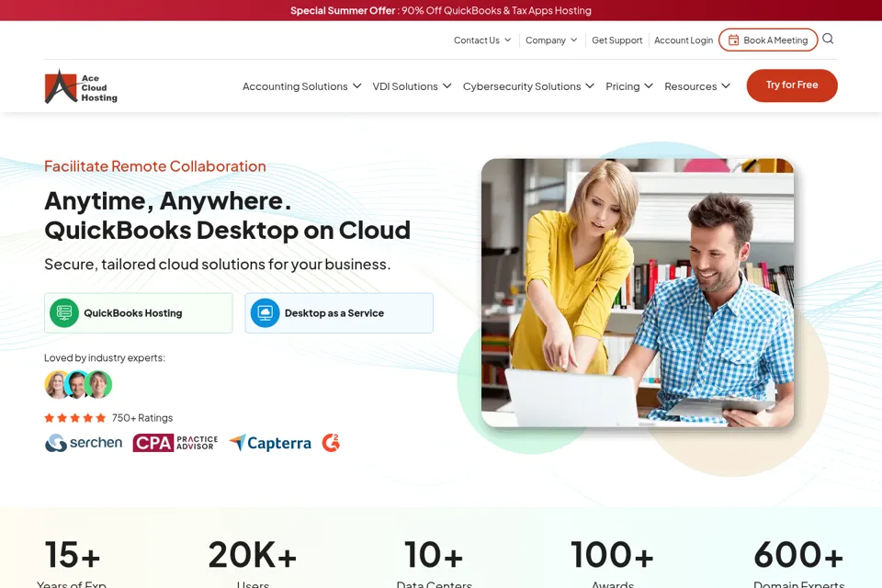Select the QuickBooks Hosting button

(139, 313)
